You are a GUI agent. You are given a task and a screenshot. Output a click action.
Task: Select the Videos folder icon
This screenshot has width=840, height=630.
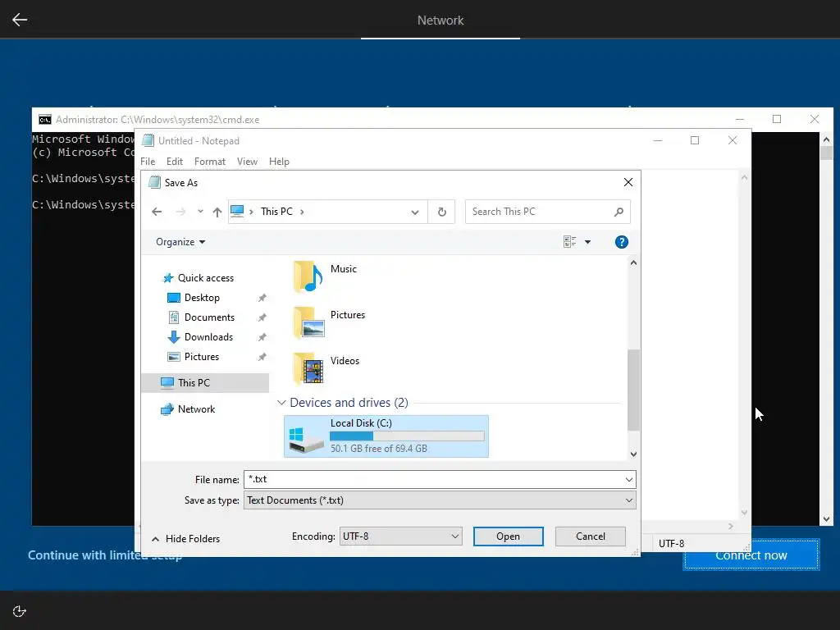click(308, 368)
